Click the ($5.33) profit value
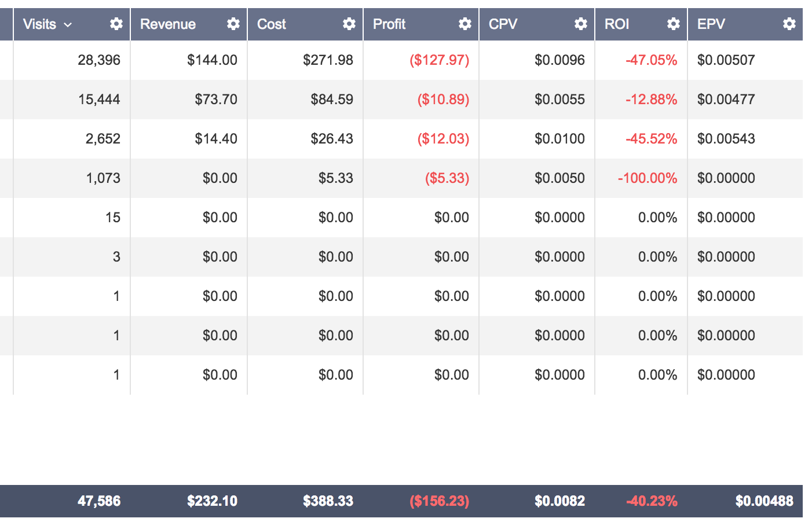Screen dimensions: 812x522 [x=447, y=178]
